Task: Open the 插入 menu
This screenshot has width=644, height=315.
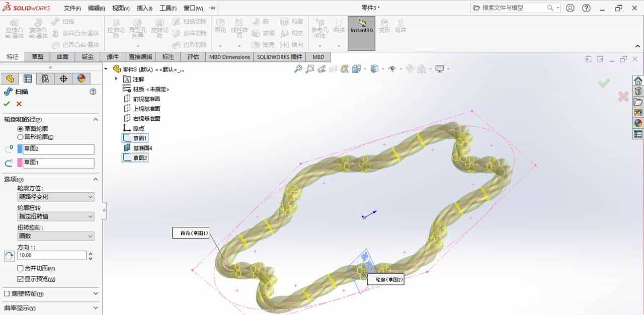Action: pyautogui.click(x=142, y=8)
